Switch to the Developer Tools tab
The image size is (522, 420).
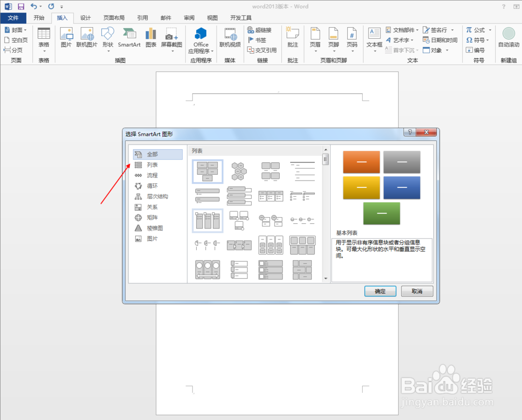point(241,18)
